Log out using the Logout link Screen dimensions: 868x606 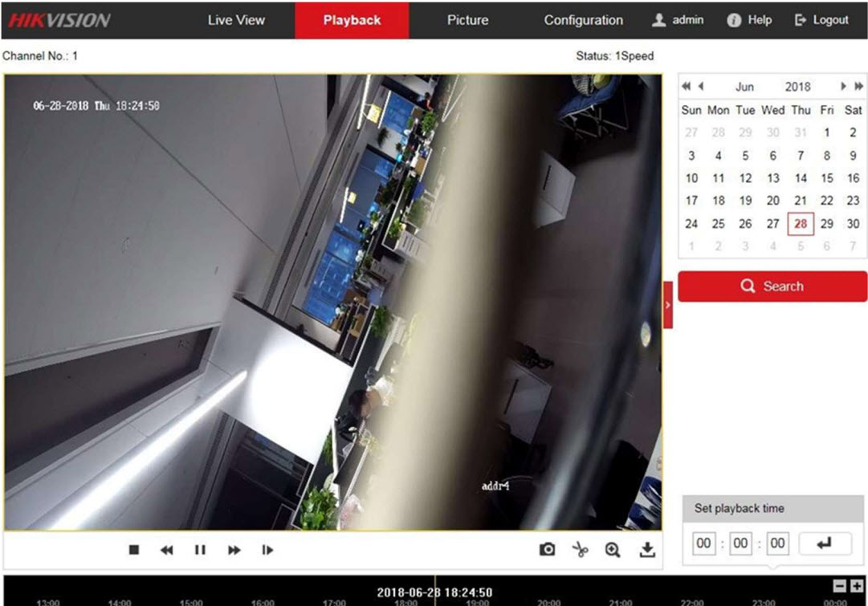821,20
